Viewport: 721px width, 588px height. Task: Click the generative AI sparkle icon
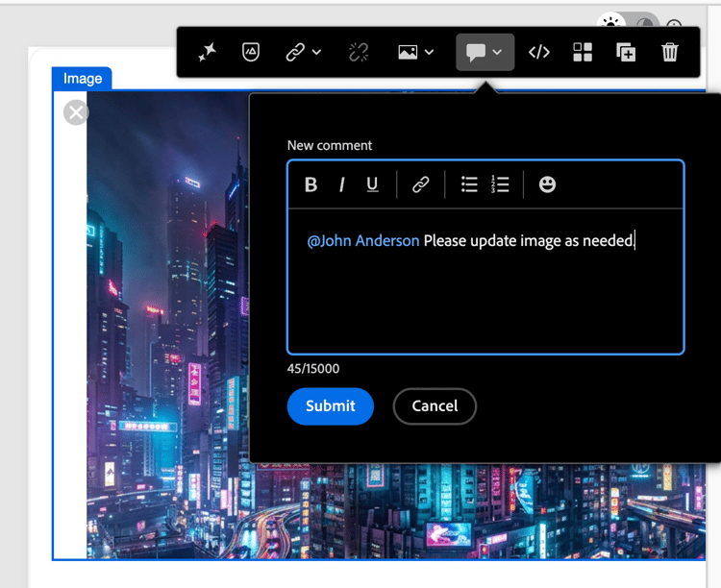[207, 52]
